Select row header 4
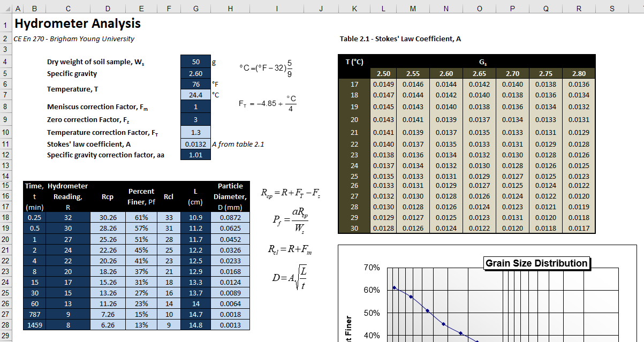 6,62
